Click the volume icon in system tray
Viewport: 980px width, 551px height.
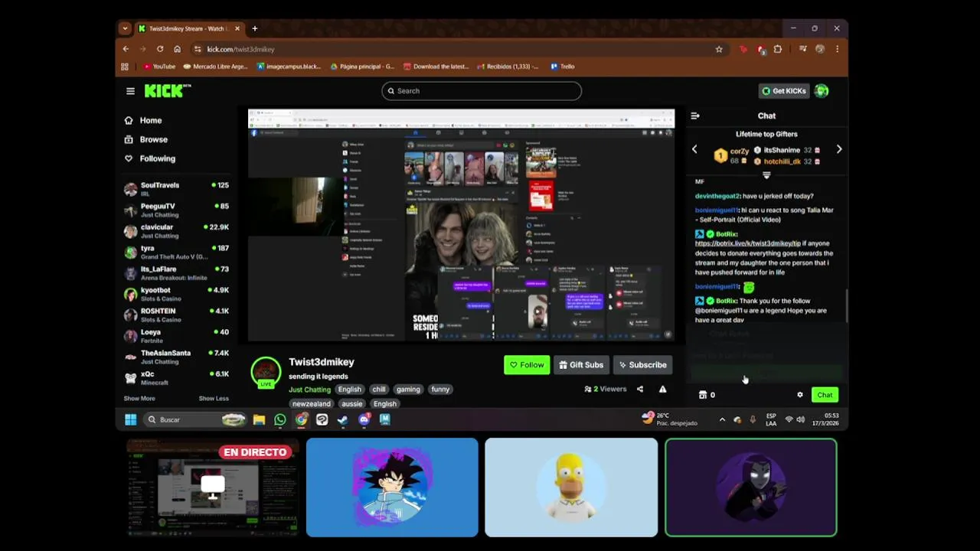(x=800, y=419)
